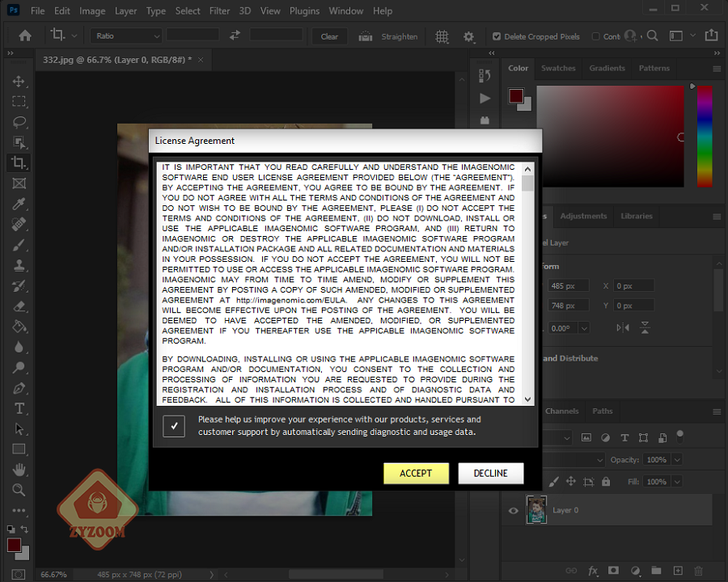
Task: Open the Ratio preset dropdown
Action: coord(126,36)
